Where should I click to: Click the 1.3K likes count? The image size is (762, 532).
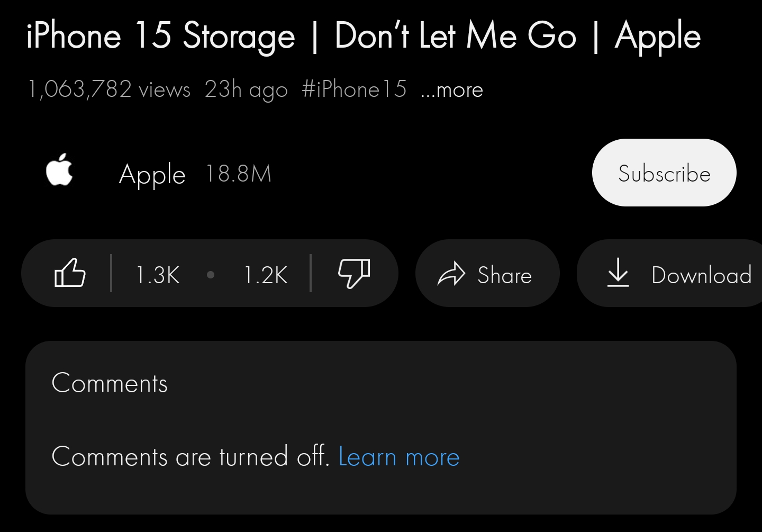tap(158, 275)
